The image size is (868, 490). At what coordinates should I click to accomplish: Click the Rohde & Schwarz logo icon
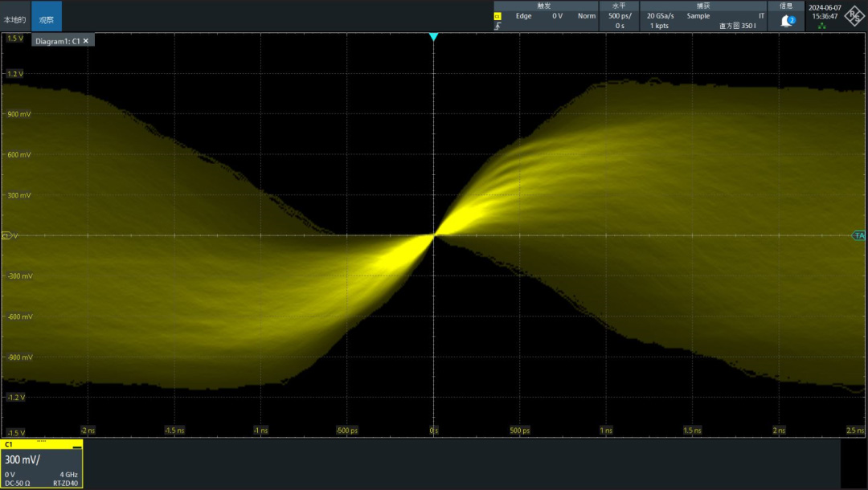[x=854, y=15]
